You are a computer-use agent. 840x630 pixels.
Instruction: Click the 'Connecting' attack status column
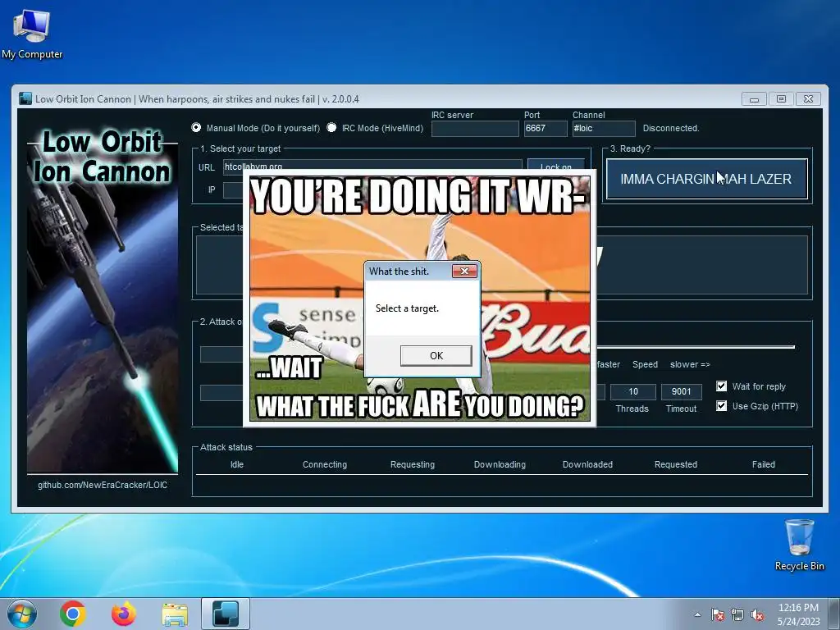(325, 464)
